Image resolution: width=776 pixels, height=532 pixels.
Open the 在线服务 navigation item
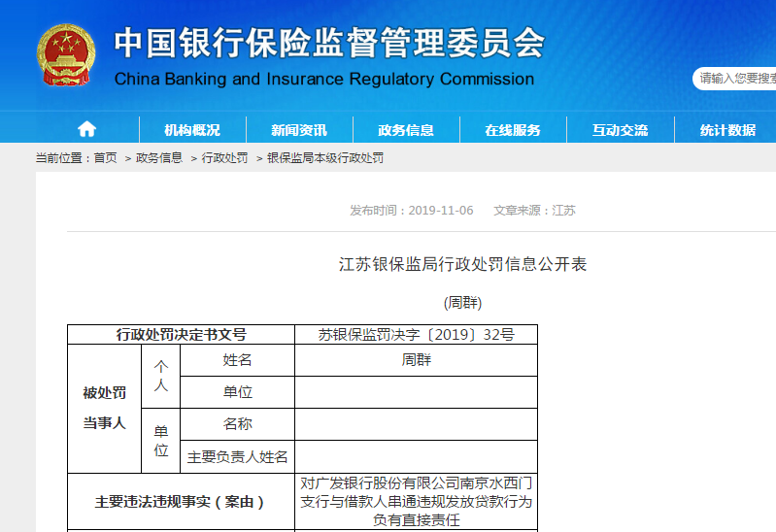(513, 130)
